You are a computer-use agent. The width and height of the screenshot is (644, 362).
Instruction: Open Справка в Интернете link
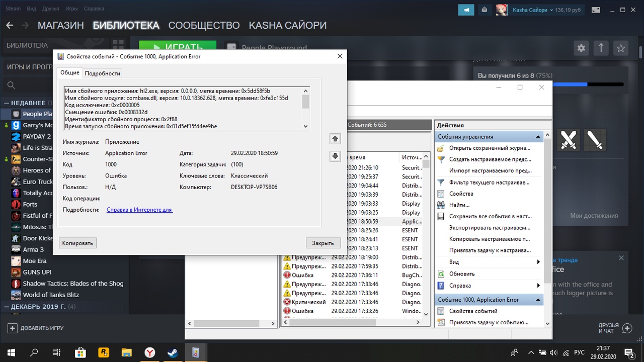(x=139, y=210)
